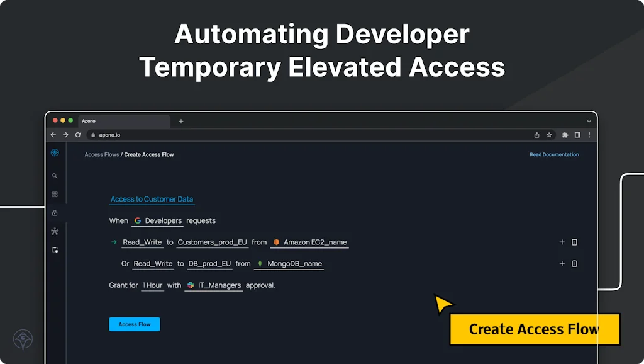Add a row after the MongoDB line
This screenshot has width=644, height=364.
(562, 264)
